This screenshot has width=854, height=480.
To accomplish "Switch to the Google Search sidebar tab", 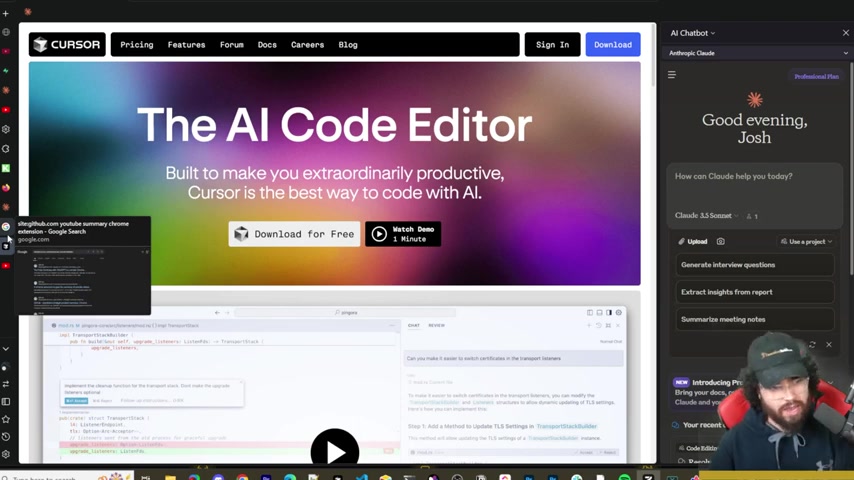I will point(6,227).
